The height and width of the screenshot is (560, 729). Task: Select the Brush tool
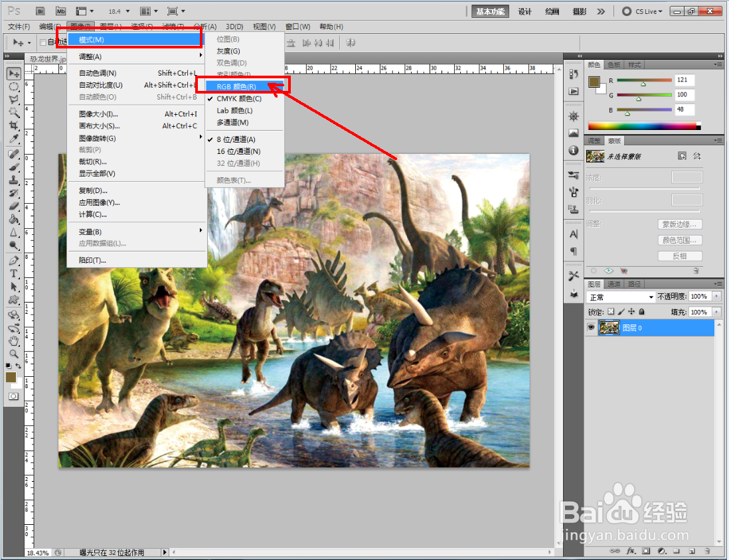[x=14, y=167]
